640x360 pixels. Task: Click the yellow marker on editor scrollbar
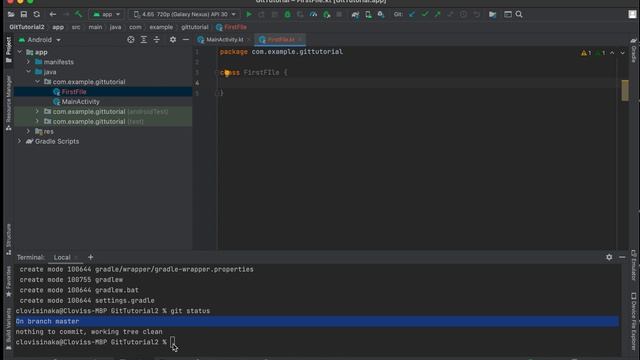coord(625,90)
